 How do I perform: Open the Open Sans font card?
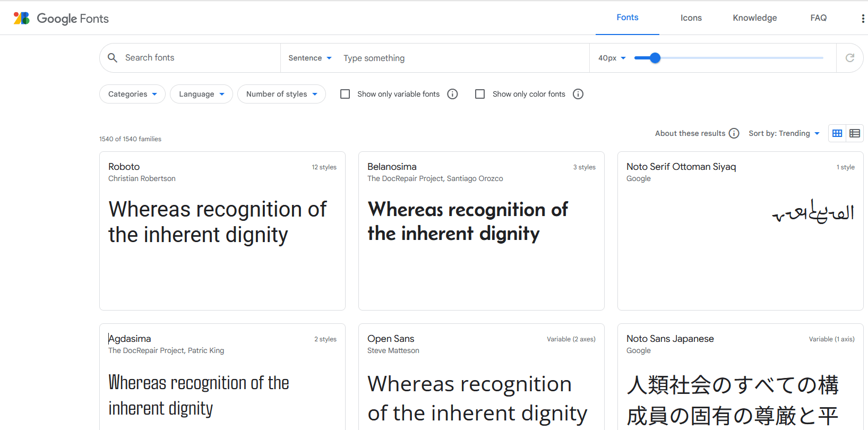482,377
